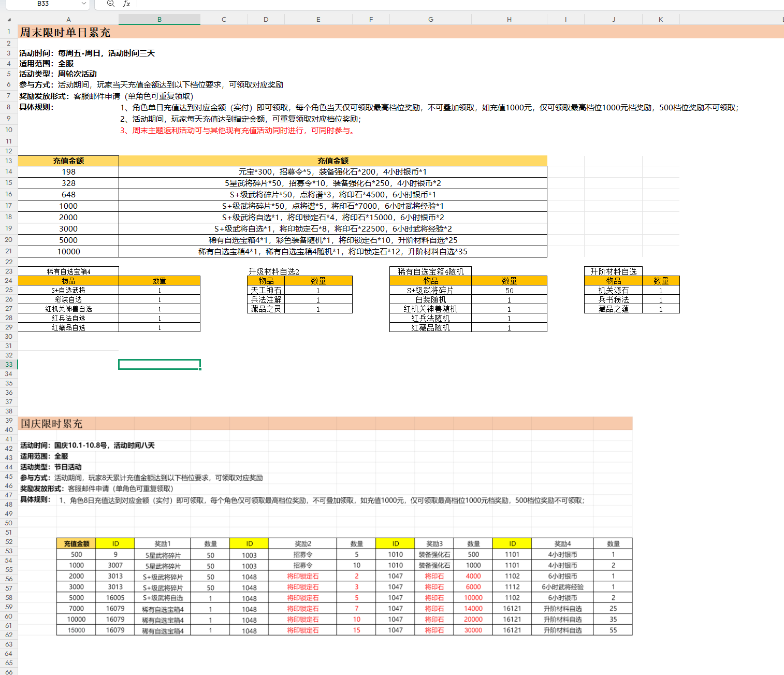Select column B header

159,20
